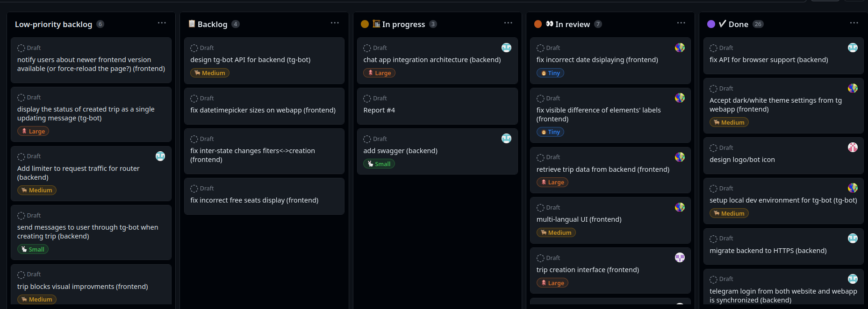Click orange status dot beside In review header

538,24
